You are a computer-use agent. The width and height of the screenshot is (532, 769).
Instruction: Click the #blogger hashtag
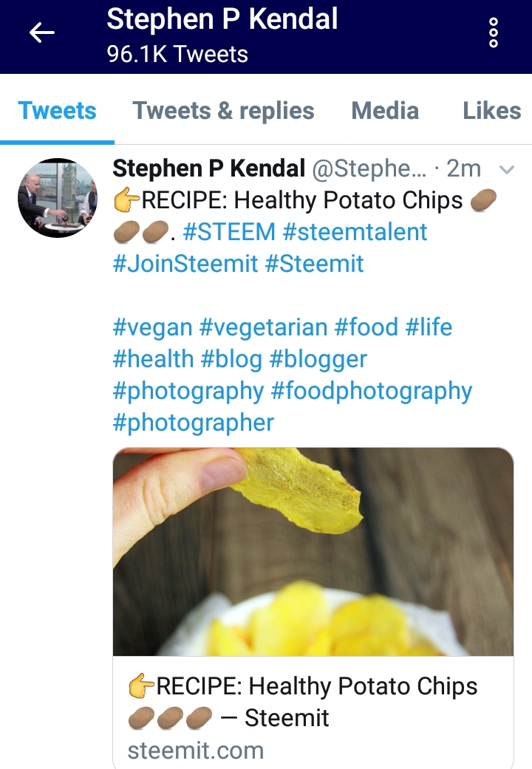[x=318, y=359]
